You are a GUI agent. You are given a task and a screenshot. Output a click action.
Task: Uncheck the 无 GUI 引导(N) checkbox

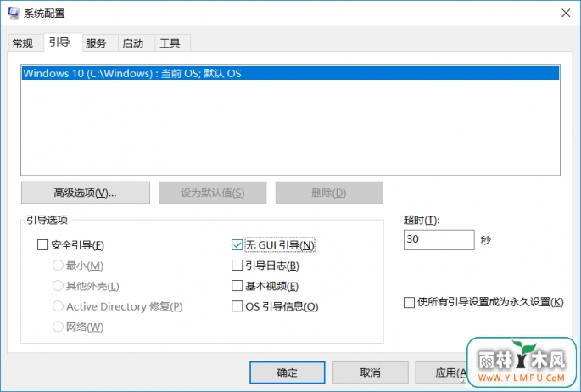(237, 245)
